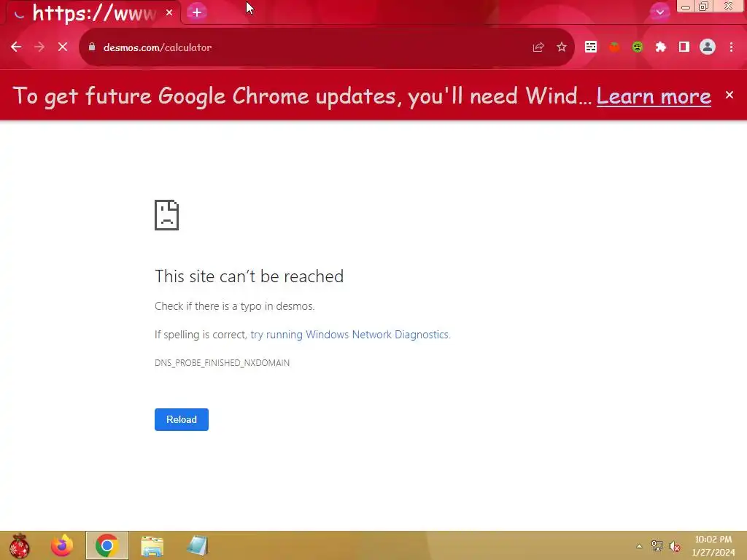The image size is (747, 560).
Task: Share this page using the share icon
Action: point(538,47)
